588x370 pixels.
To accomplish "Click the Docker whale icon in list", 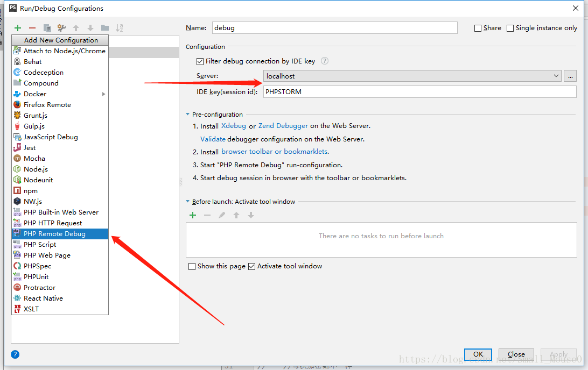I will [x=17, y=94].
